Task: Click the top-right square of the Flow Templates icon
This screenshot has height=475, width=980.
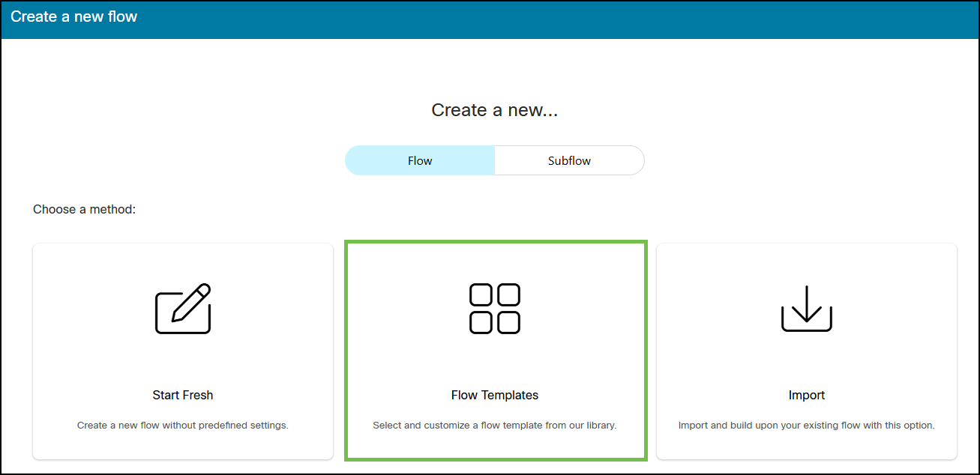Action: point(509,295)
